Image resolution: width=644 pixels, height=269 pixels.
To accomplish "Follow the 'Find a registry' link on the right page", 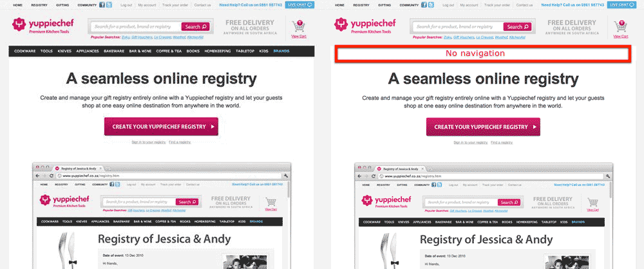I will pyautogui.click(x=502, y=142).
